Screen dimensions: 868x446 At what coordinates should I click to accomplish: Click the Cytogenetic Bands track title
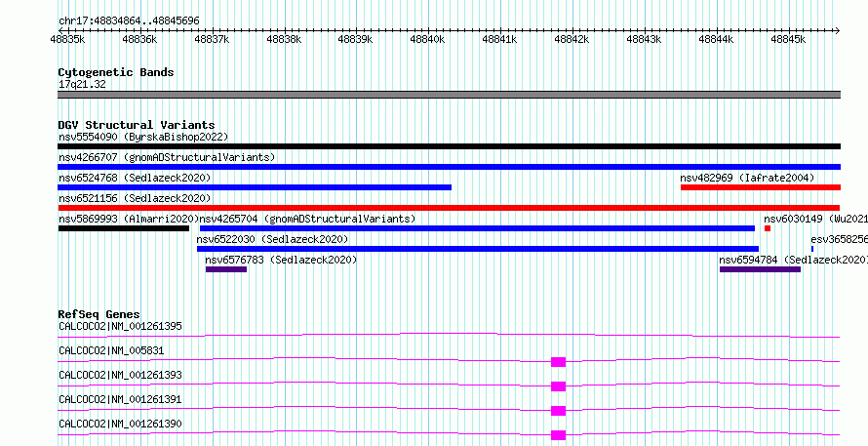116,72
